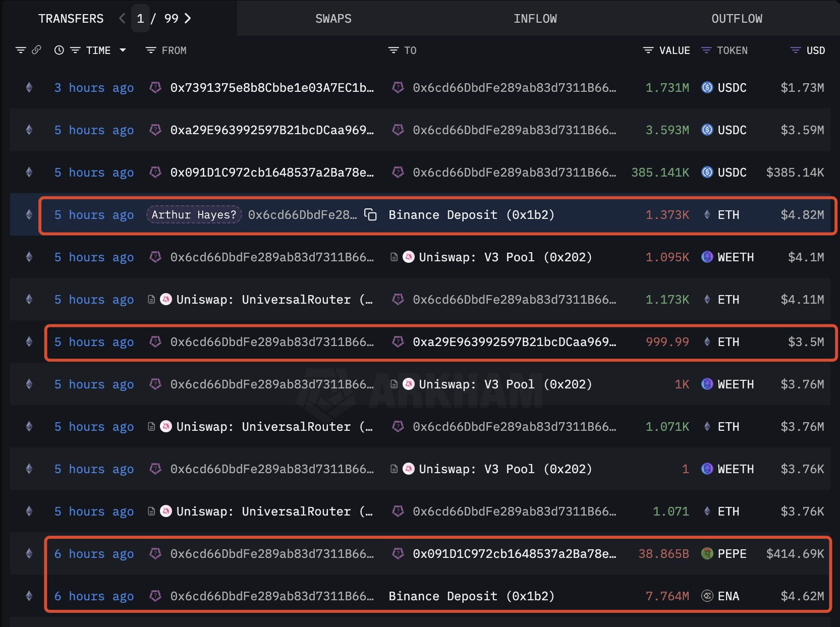This screenshot has height=627, width=840.
Task: Click the $414.69K USD amount
Action: [x=795, y=554]
